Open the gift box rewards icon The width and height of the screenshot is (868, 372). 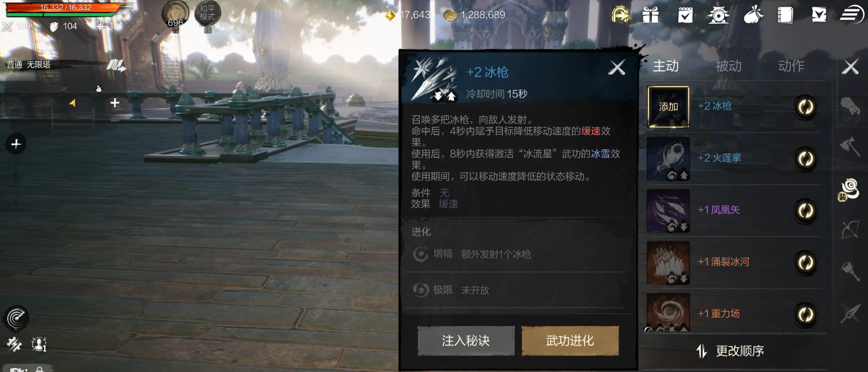650,15
